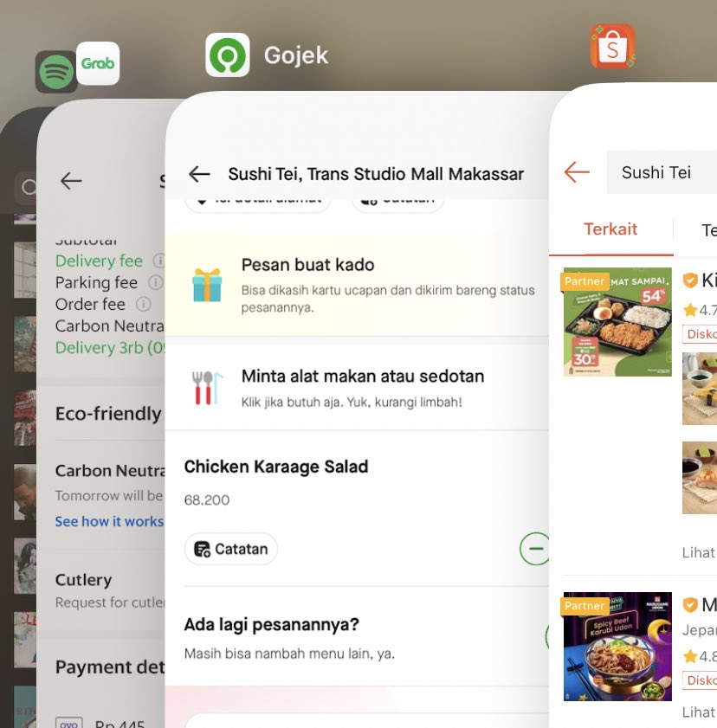Click the Parking fee info icon
717x728 pixels.
point(156,282)
